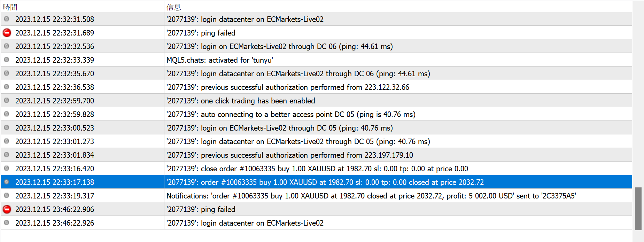
Task: Select authorization from 223.122.32.66 entry
Action: pos(288,87)
